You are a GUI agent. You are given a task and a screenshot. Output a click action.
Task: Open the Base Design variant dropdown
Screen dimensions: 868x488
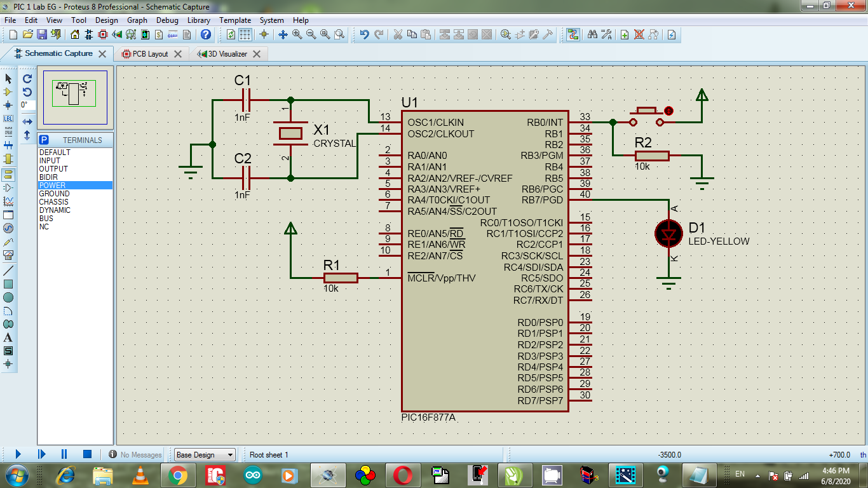pyautogui.click(x=205, y=454)
